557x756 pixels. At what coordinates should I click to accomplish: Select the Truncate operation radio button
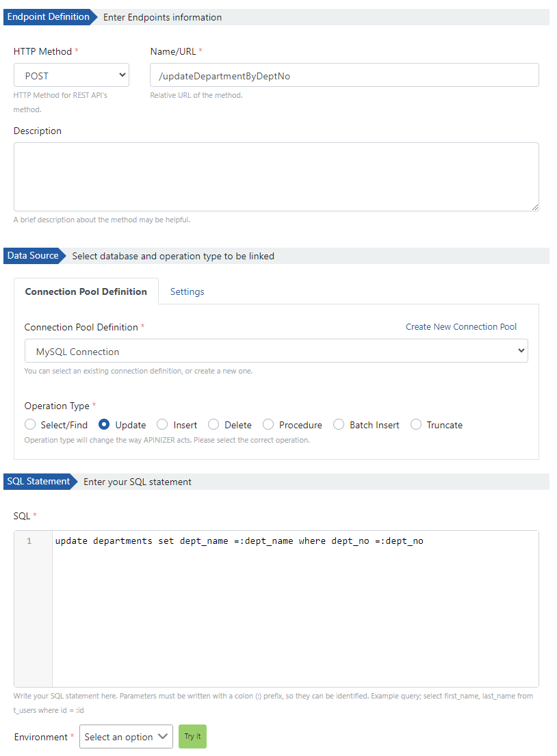pos(416,425)
